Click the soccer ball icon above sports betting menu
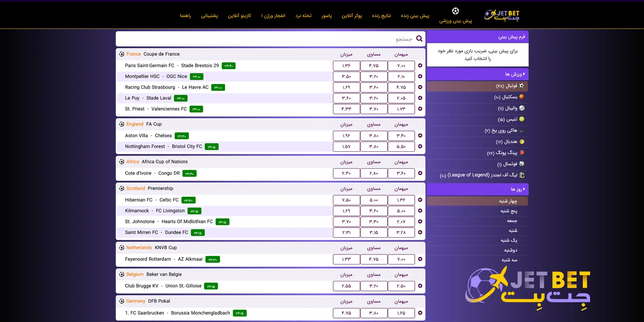 click(x=456, y=11)
